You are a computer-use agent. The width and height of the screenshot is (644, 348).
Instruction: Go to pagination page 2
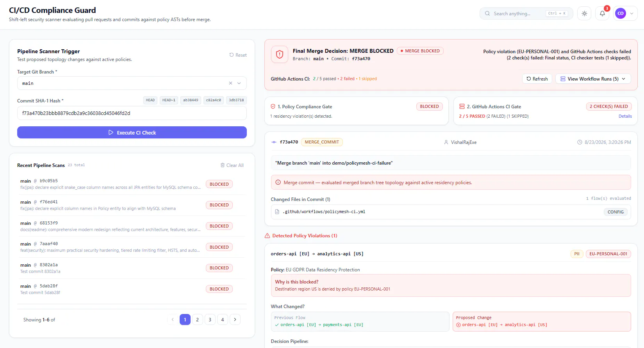[x=198, y=319]
